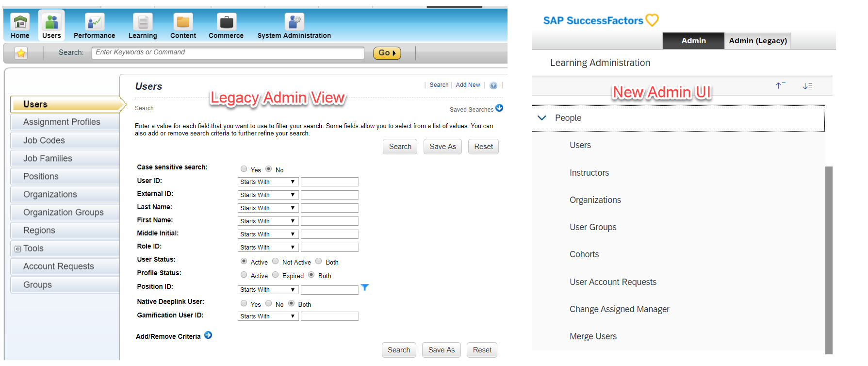This screenshot has width=868, height=366.
Task: Click the Search link near Add New
Action: 439,85
